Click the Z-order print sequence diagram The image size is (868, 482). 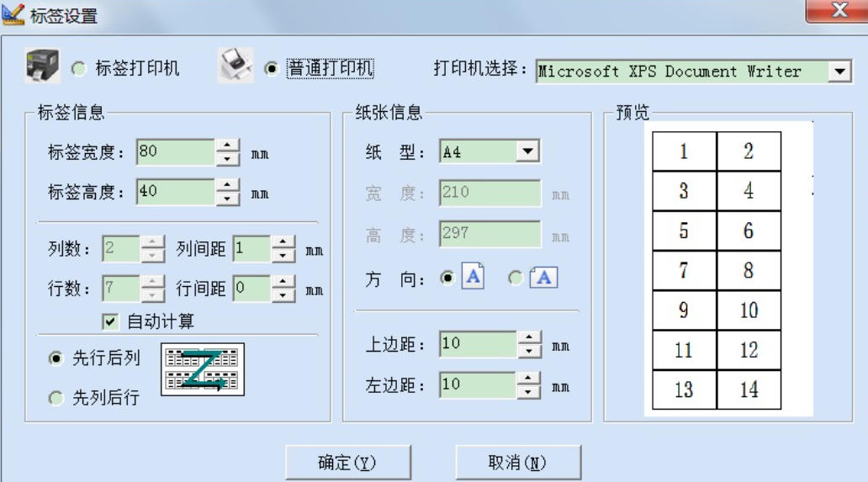click(203, 369)
